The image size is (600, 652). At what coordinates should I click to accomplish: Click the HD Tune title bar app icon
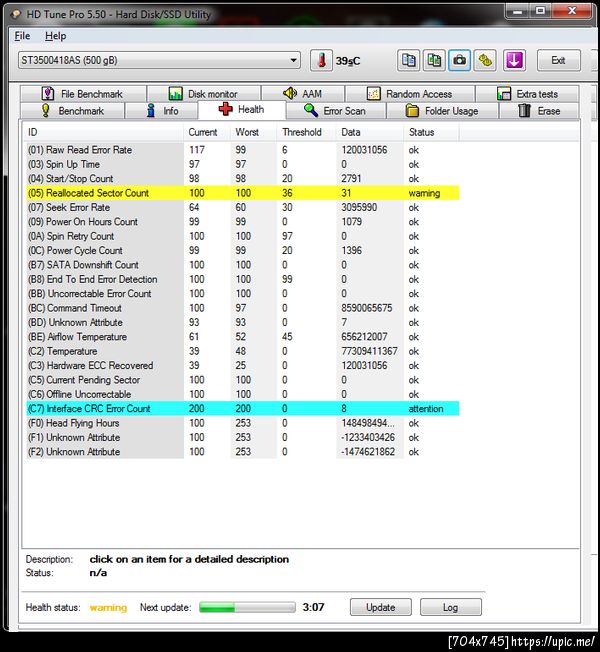click(x=17, y=15)
